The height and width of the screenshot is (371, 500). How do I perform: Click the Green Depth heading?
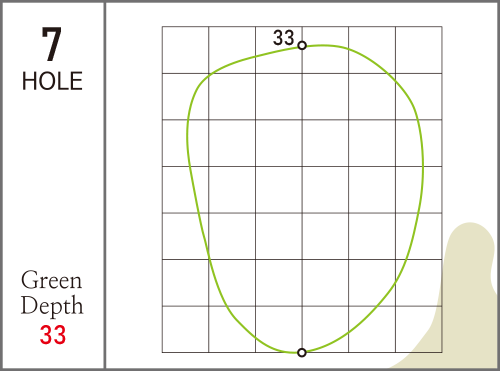(52, 293)
